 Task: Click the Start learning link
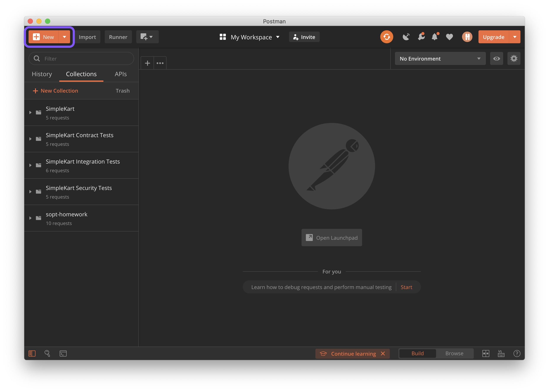(x=406, y=287)
